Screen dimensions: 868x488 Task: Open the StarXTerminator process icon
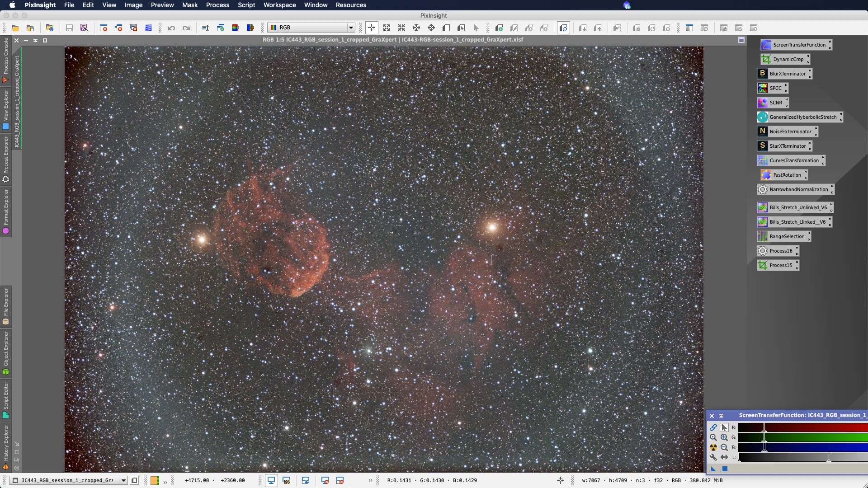(784, 146)
